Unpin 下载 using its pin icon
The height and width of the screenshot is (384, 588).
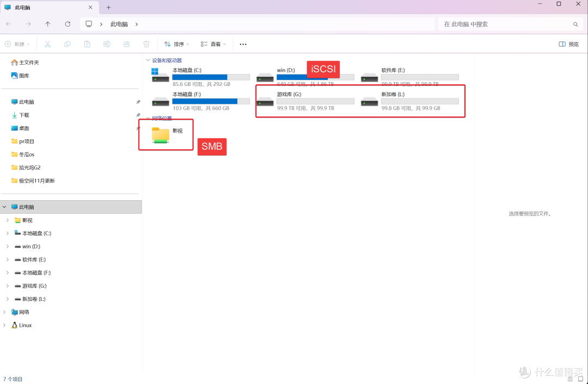coord(138,115)
